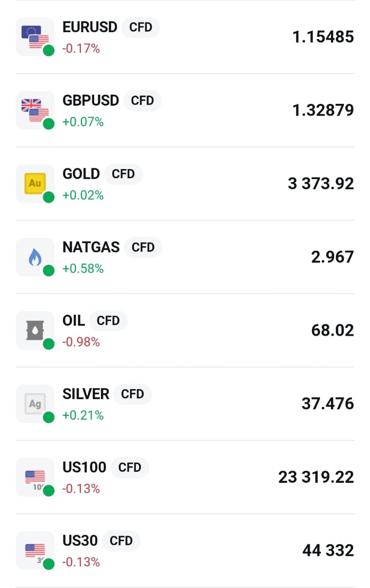Click the SILVER price 37.476
370x588 pixels.
(327, 404)
